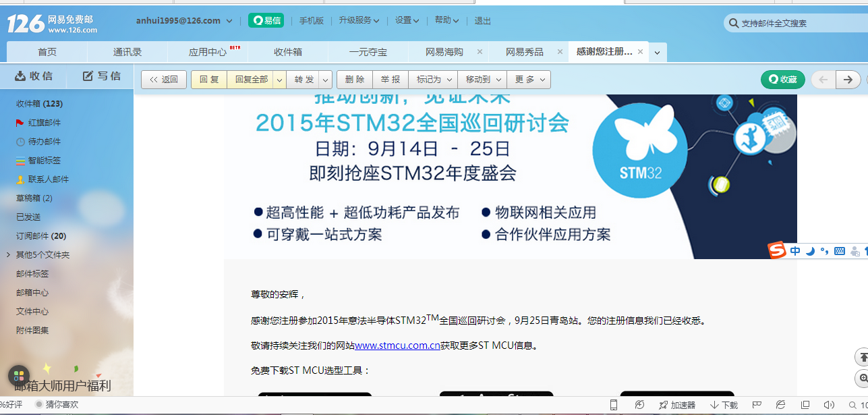
Task: Open the 转发 dropdown arrow
Action: pos(326,80)
